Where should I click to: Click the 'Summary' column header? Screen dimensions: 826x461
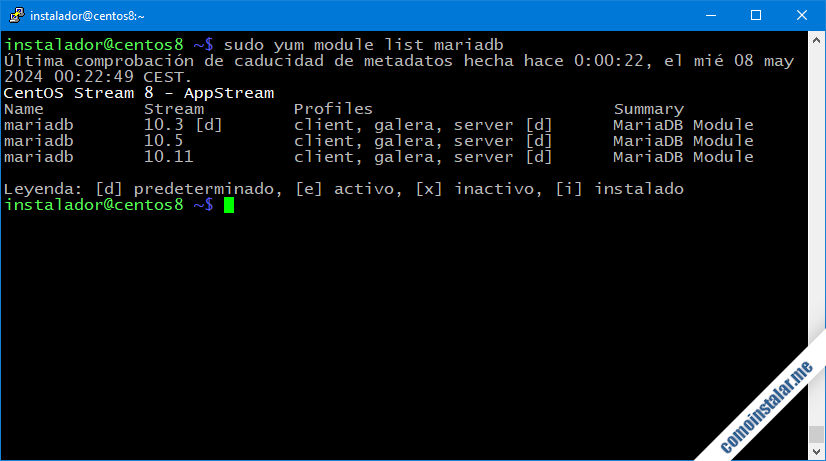point(648,109)
